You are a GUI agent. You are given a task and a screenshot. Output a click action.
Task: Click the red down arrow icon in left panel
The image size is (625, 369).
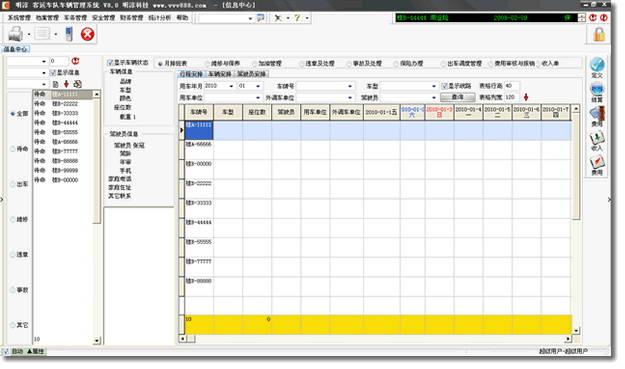pyautogui.click(x=66, y=84)
